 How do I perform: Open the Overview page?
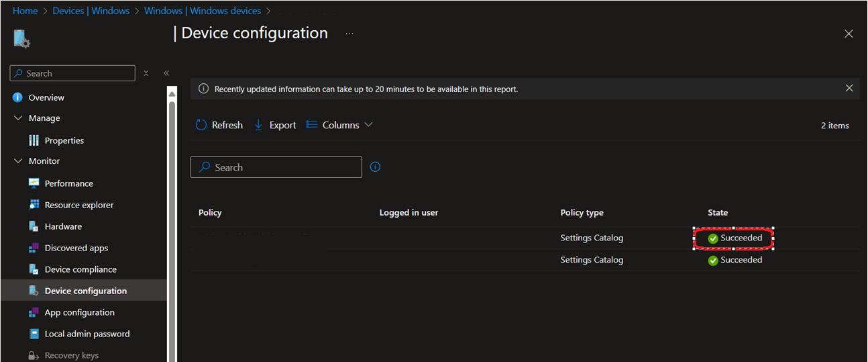pos(46,97)
